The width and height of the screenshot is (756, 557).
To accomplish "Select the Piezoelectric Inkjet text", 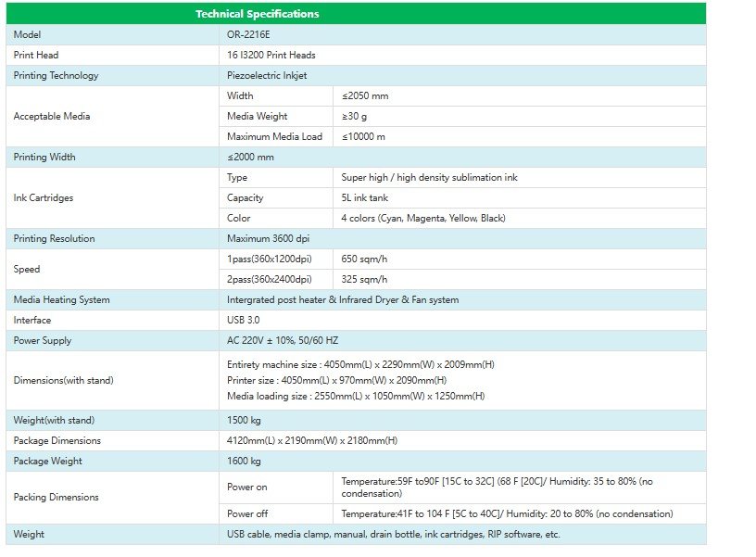I will click(267, 75).
